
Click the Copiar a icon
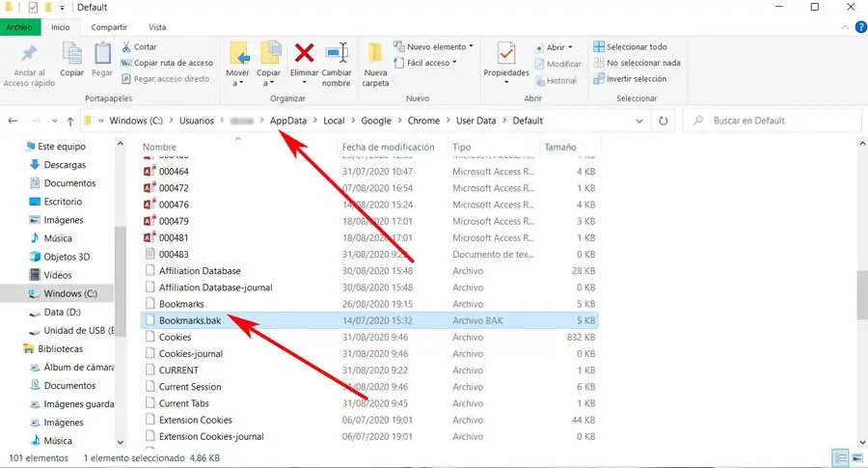pos(270,54)
